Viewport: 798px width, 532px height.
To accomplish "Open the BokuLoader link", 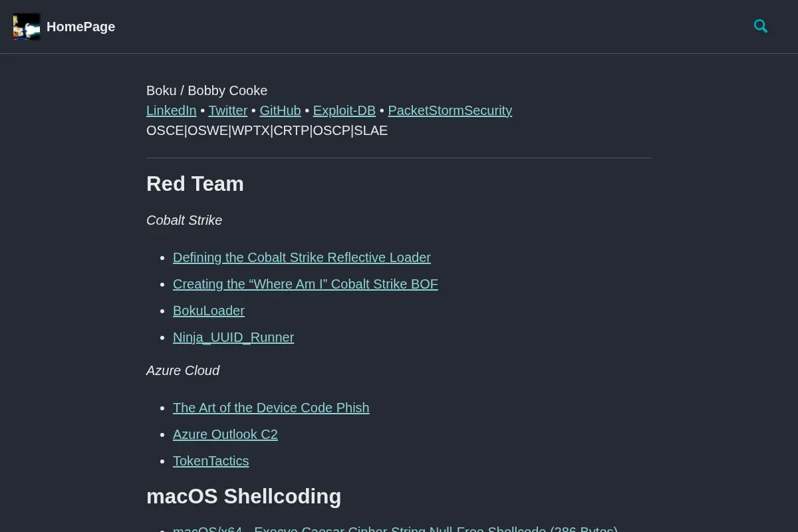I will coord(209,311).
